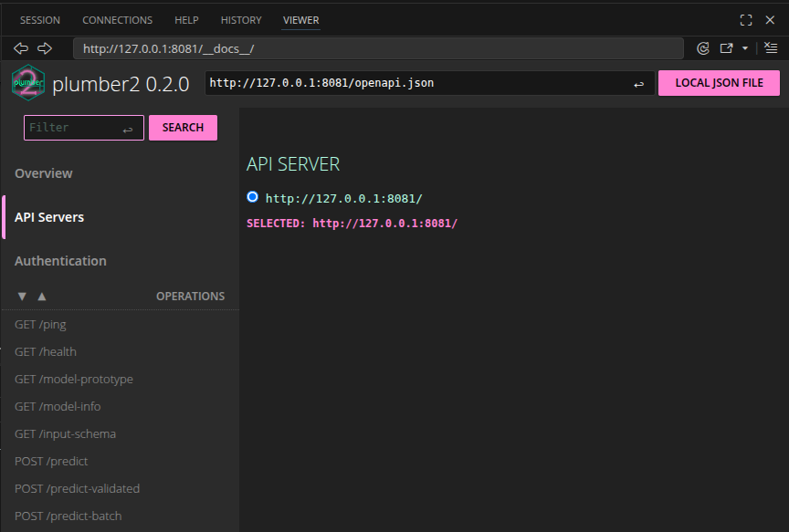Open GET /model-info operation

click(58, 406)
